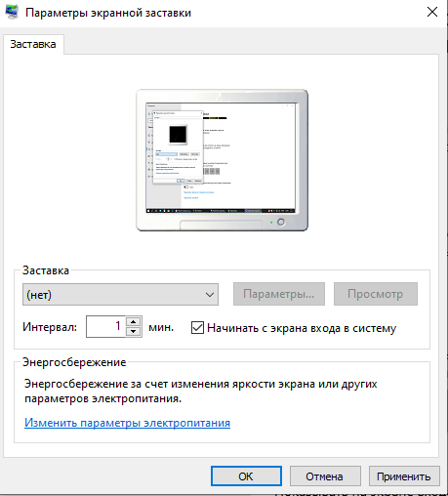Viewport: 448px width, 496px height.
Task: Uncheck the Начинать с экрана входа checkbox
Action: point(197,328)
